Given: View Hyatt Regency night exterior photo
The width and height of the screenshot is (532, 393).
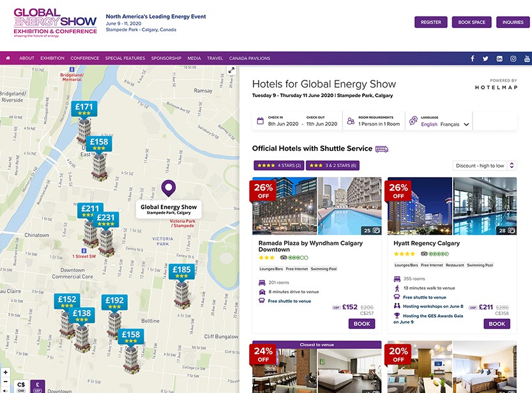Looking at the screenshot, I should click(420, 206).
